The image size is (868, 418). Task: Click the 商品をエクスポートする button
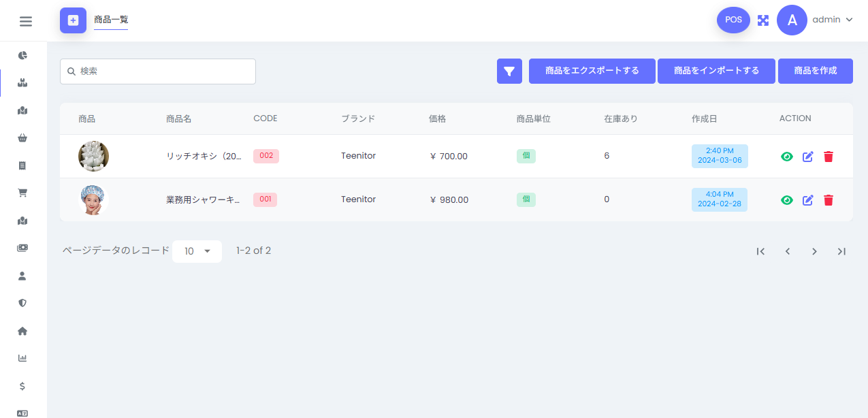(592, 71)
